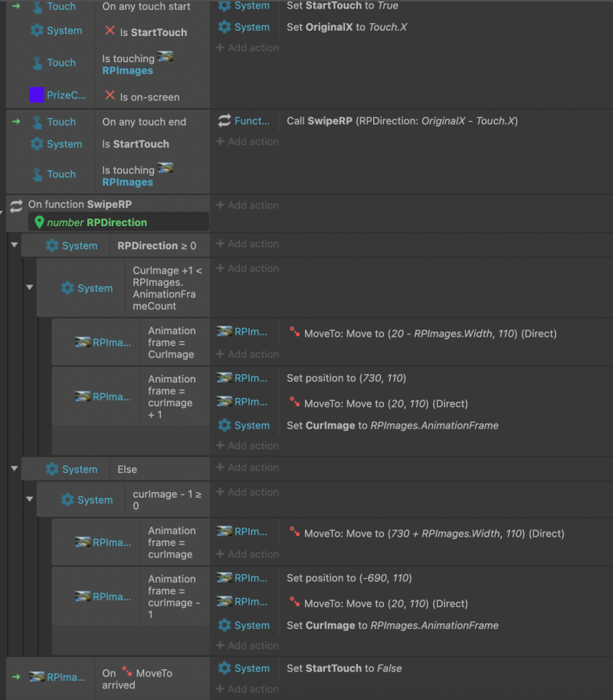This screenshot has width=613, height=700.
Task: Collapse the curImage - 1 ≥ 0 sub-event
Action: 29,499
